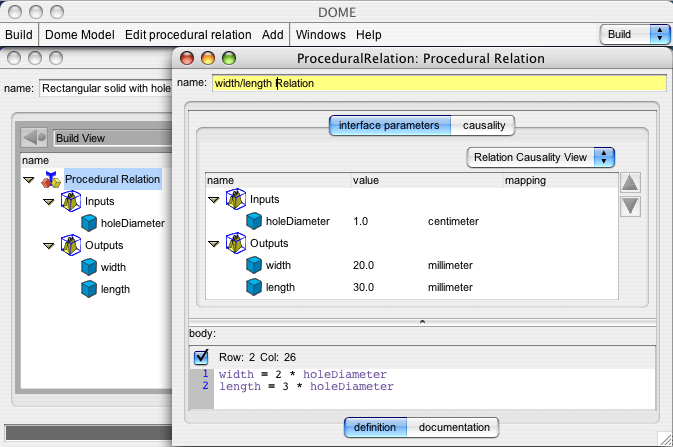Click the name column header in the parameters table
Screen dimensions: 673x447
[278, 180]
